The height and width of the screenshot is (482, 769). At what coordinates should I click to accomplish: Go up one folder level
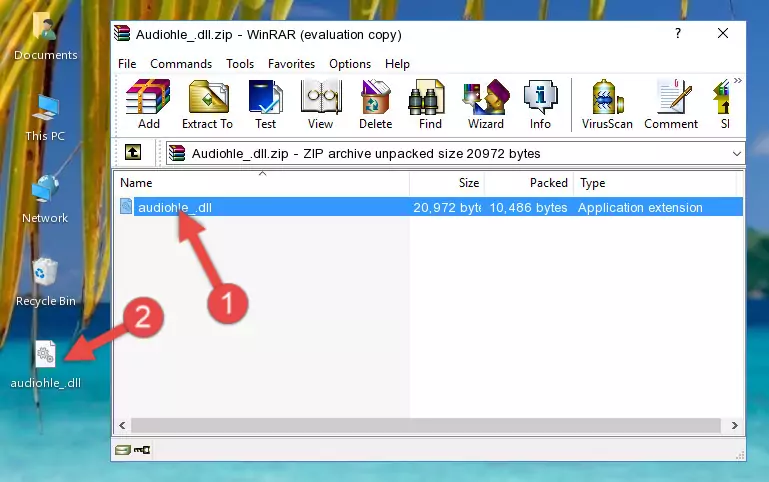(133, 152)
